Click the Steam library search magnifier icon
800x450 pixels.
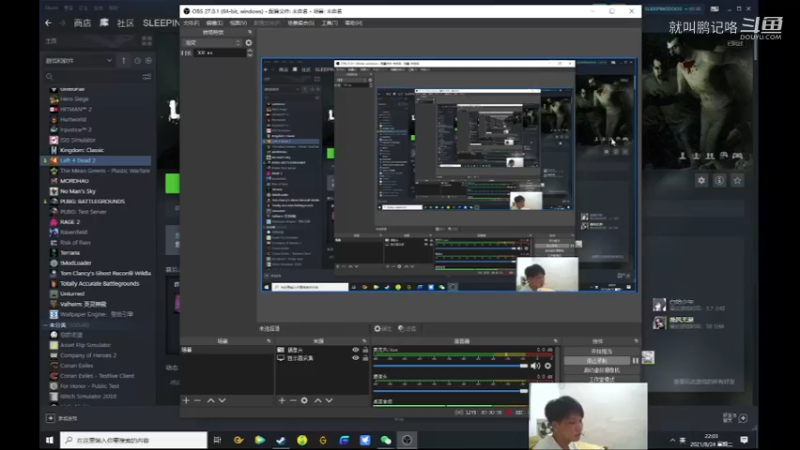[49, 77]
